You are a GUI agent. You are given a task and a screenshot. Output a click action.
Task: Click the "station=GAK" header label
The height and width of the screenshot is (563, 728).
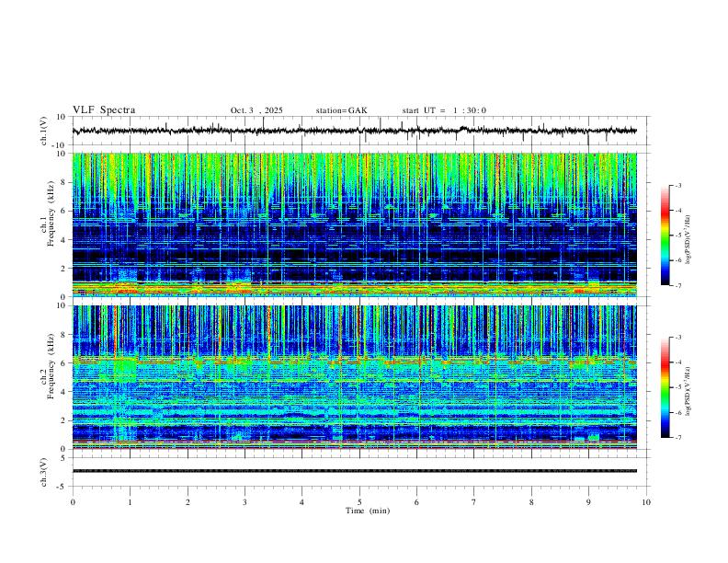341,110
